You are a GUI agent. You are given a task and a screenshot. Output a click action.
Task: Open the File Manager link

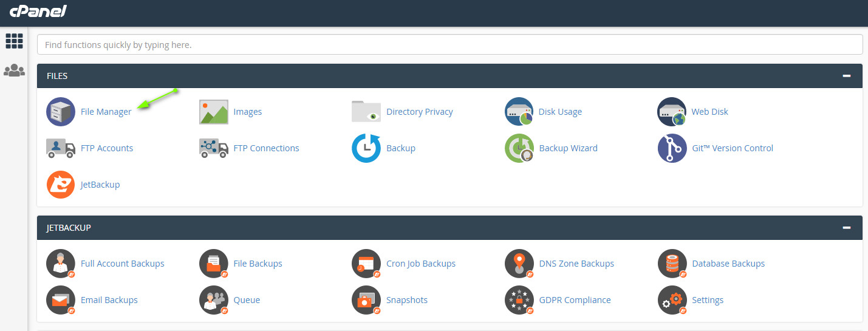coord(106,112)
